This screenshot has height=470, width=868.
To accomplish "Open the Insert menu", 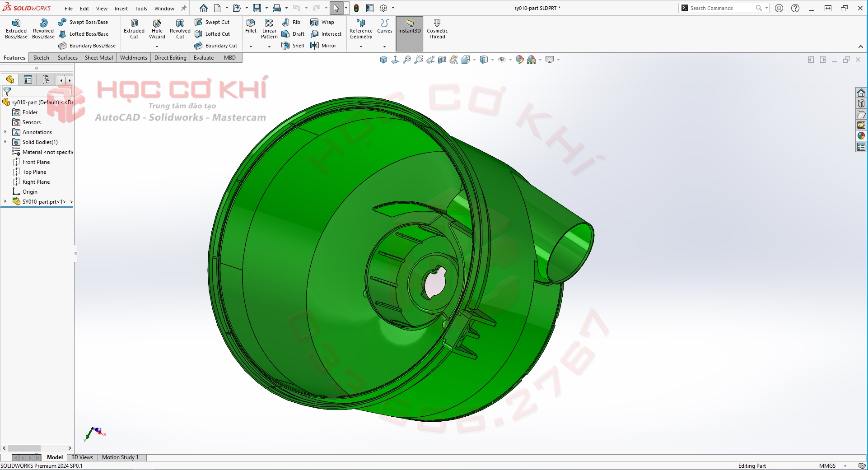I will 121,9.
